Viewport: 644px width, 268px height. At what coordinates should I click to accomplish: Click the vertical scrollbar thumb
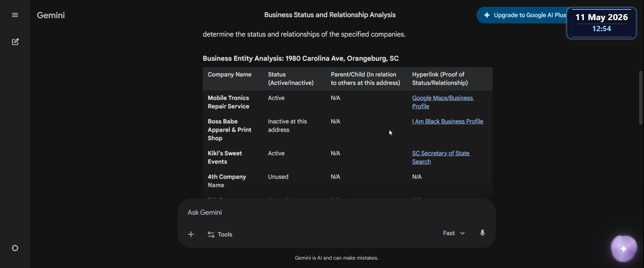tap(641, 97)
